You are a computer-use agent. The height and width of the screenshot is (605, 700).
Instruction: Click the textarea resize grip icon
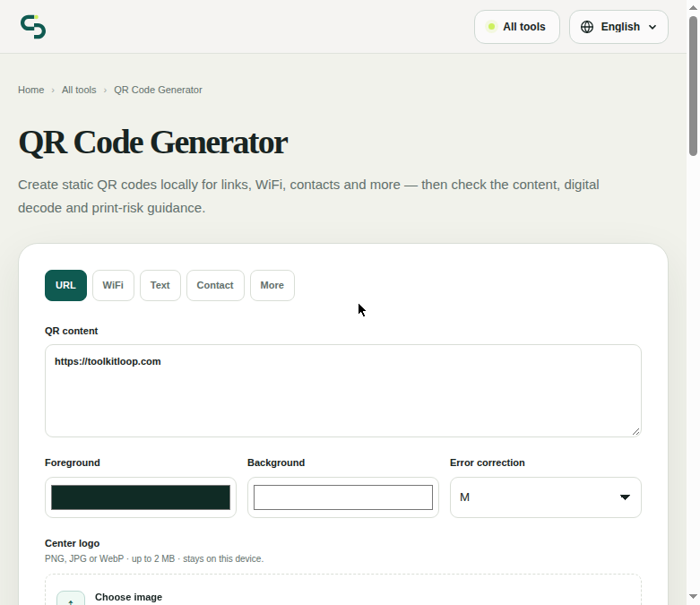[635, 431]
